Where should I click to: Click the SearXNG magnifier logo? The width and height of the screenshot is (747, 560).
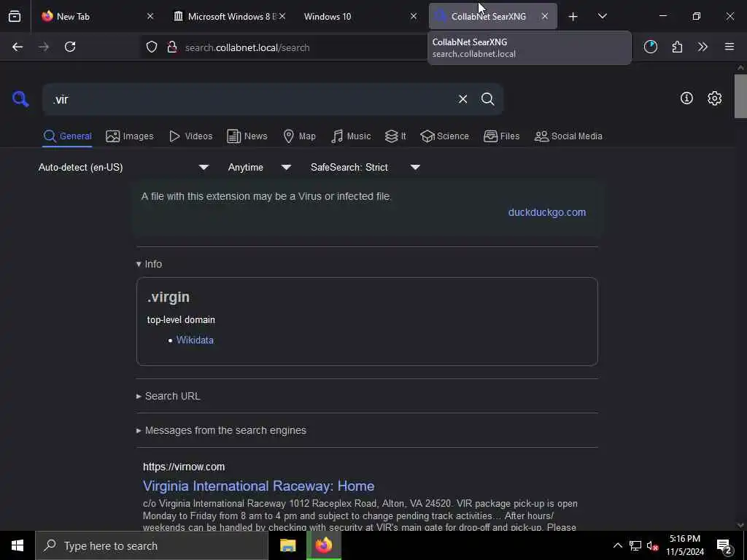(20, 99)
